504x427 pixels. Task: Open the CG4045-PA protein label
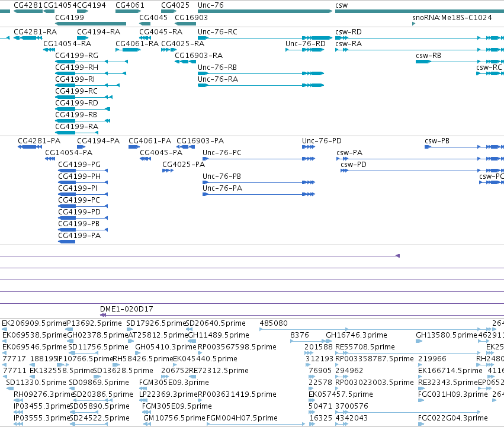(x=161, y=152)
